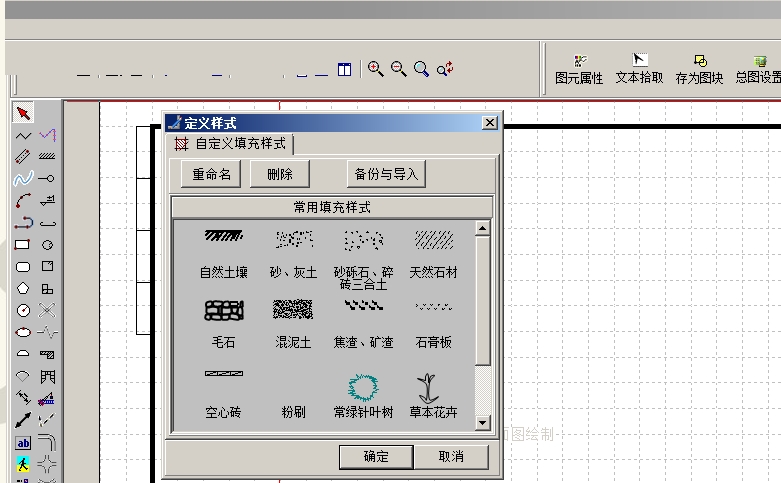Viewport: 781px width, 483px height.
Task: Click the zoom in magnifier
Action: (x=376, y=69)
